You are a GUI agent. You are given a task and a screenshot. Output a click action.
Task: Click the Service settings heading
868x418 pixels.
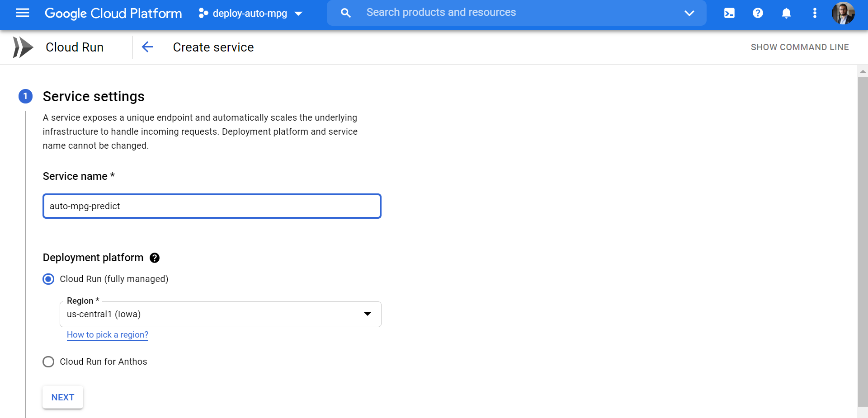pos(94,96)
